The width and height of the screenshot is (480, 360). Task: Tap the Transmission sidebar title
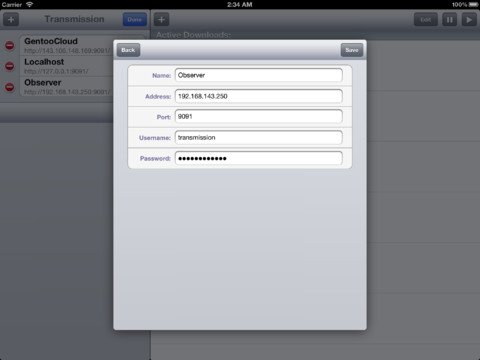coord(74,19)
